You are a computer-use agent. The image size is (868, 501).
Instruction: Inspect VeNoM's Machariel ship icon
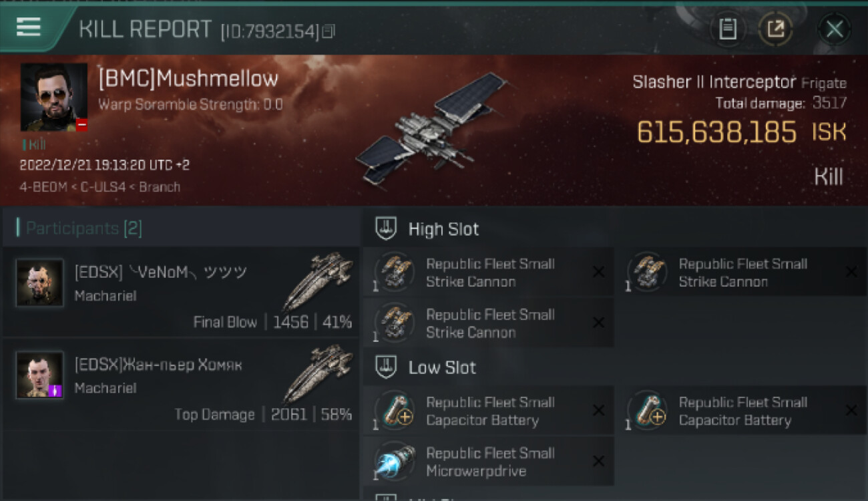pos(318,281)
